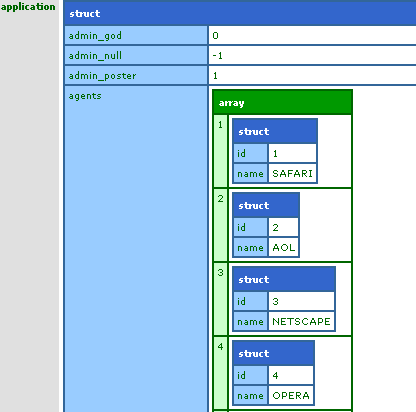The image size is (416, 412).
Task: Click the name key in NETSCAPE struct
Action: click(251, 321)
